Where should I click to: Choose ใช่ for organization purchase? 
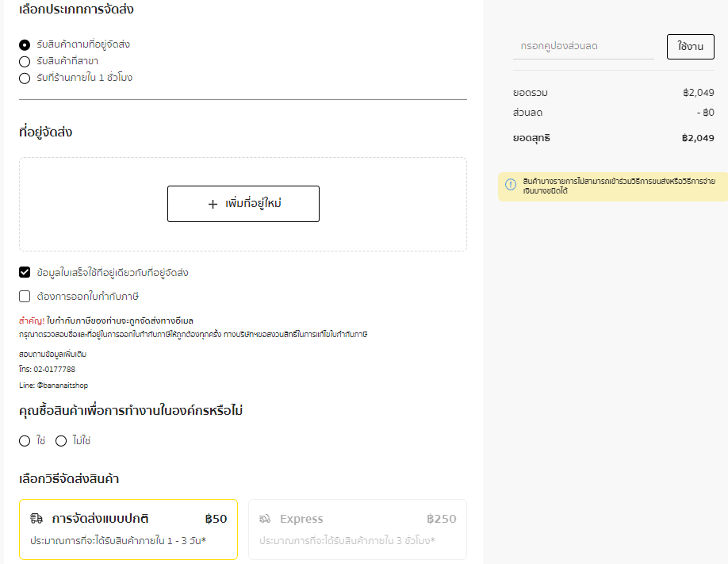[25, 441]
